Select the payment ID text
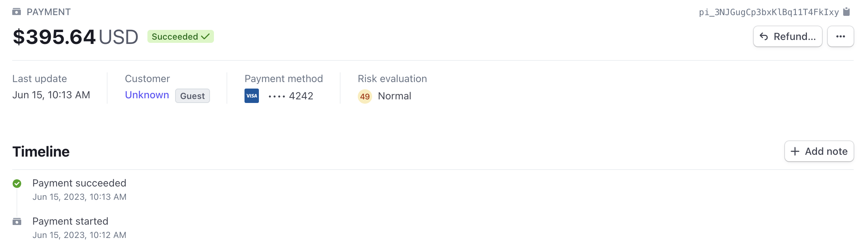The height and width of the screenshot is (252, 868). (x=768, y=12)
